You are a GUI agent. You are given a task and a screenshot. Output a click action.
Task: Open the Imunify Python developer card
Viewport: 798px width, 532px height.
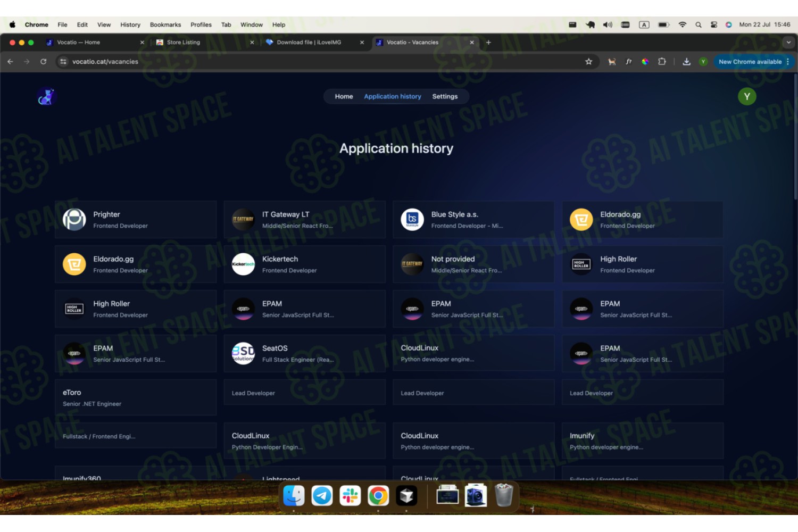click(x=643, y=441)
